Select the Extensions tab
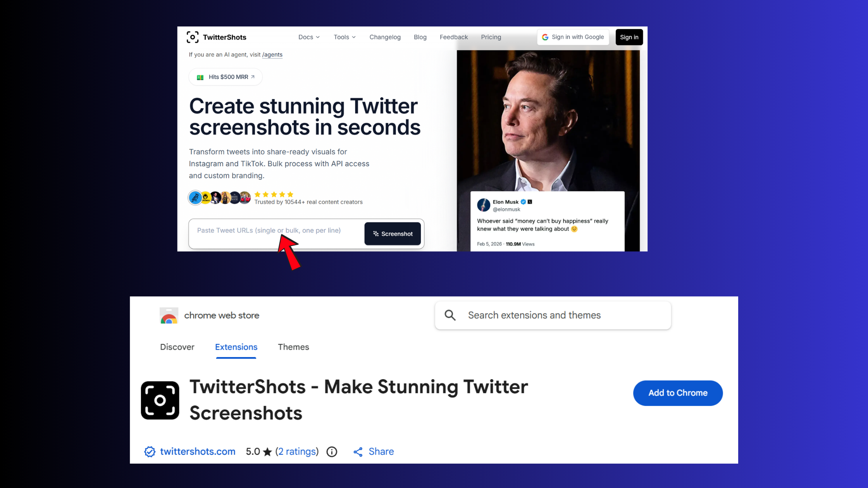 coord(236,347)
